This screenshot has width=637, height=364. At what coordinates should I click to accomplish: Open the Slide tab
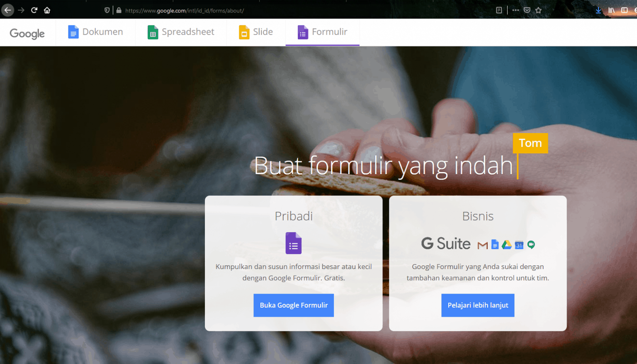point(255,32)
